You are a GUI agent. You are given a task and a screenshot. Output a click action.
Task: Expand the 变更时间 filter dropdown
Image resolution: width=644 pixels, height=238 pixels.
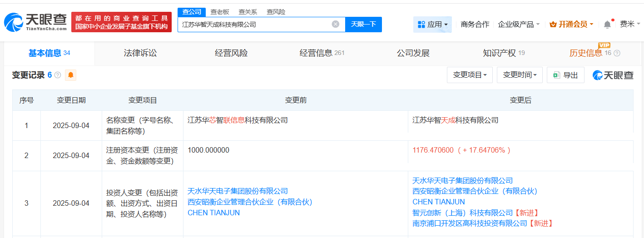[x=520, y=75]
